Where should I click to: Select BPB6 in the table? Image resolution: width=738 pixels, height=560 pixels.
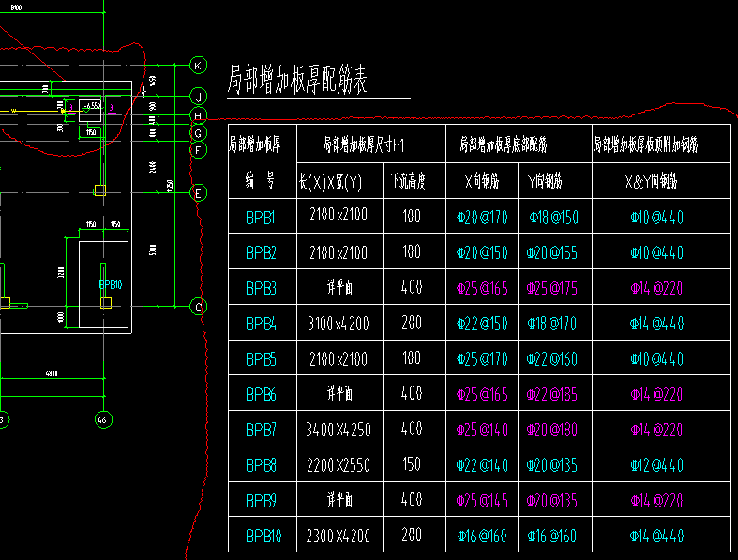point(261,395)
